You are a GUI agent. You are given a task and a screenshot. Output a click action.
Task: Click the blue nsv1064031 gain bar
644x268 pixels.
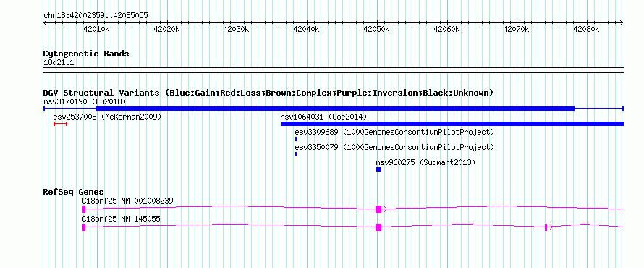click(x=452, y=124)
